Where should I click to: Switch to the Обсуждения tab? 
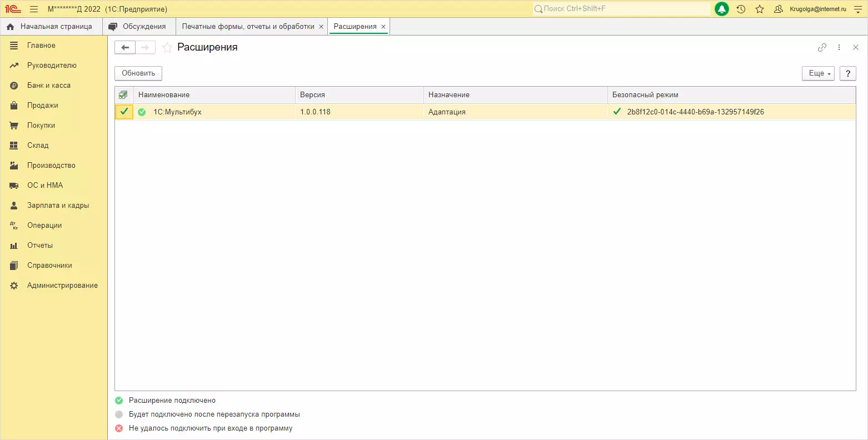[138, 27]
